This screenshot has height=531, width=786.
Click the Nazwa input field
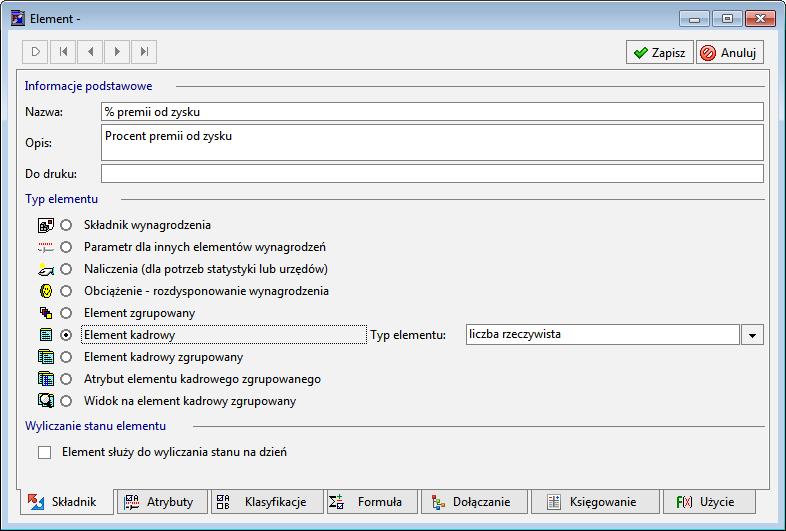[432, 112]
